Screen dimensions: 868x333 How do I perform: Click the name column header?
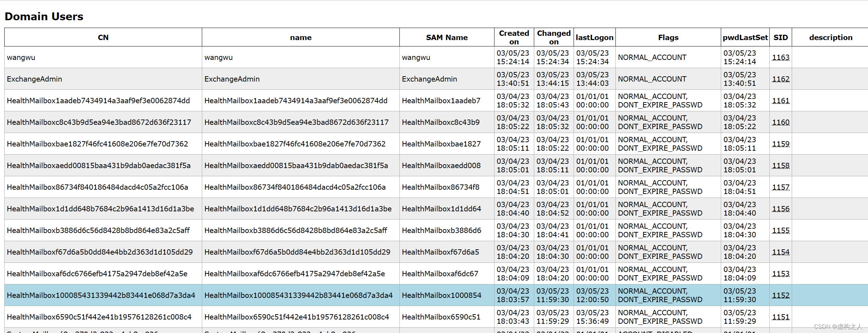(301, 37)
